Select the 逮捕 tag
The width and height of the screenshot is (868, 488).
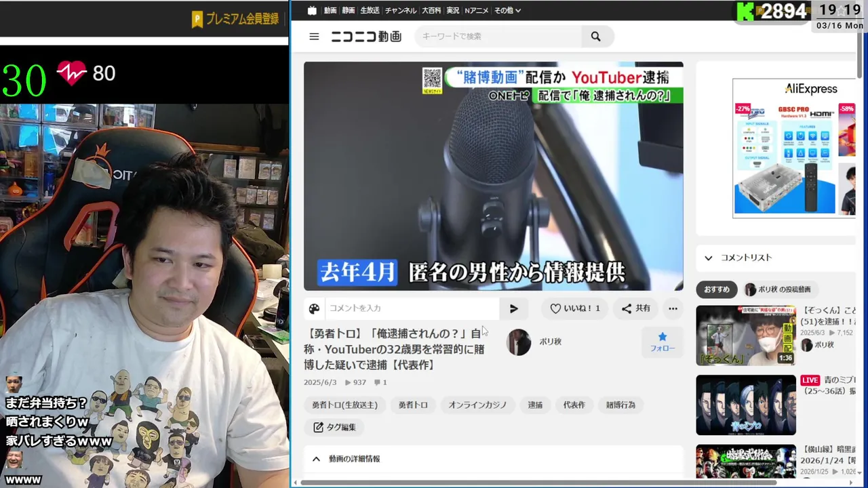pos(535,405)
